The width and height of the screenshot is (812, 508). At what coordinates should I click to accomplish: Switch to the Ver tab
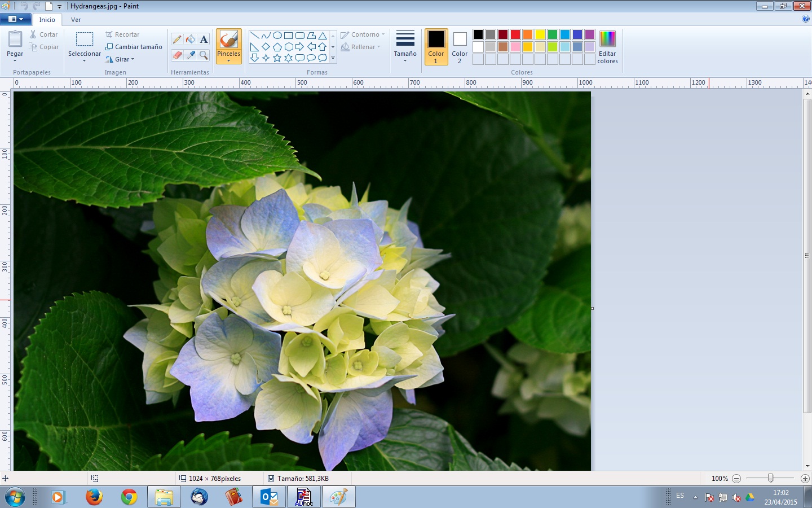point(76,19)
